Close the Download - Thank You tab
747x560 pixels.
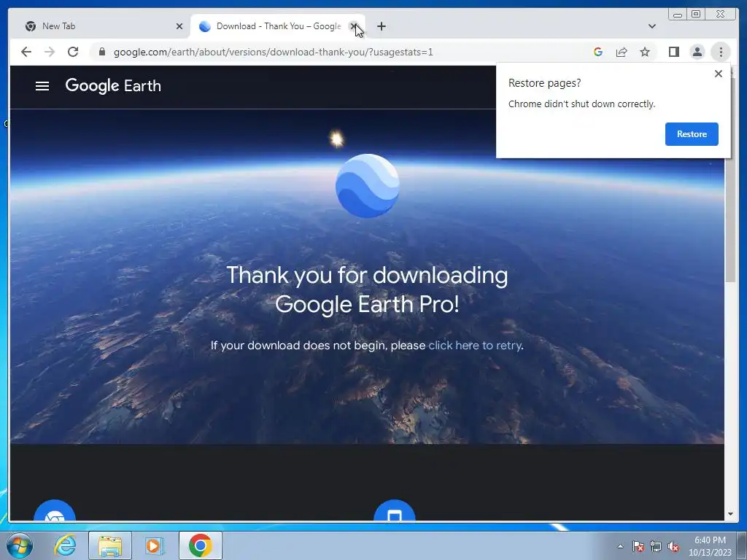[353, 26]
